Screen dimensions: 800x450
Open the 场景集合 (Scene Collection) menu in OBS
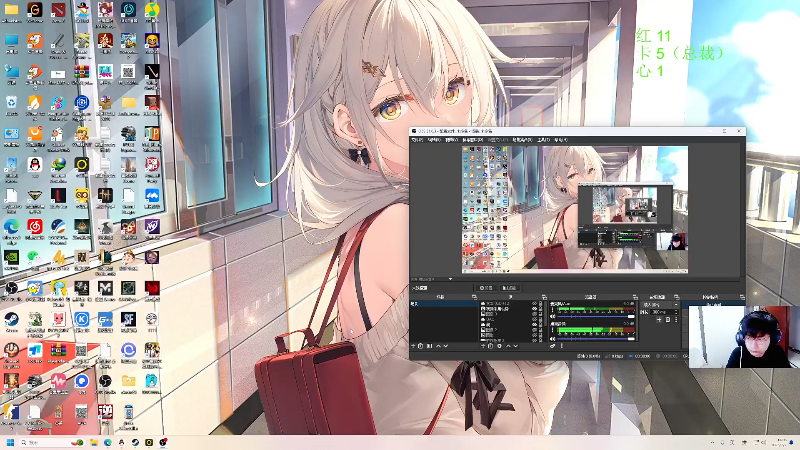pyautogui.click(x=522, y=139)
